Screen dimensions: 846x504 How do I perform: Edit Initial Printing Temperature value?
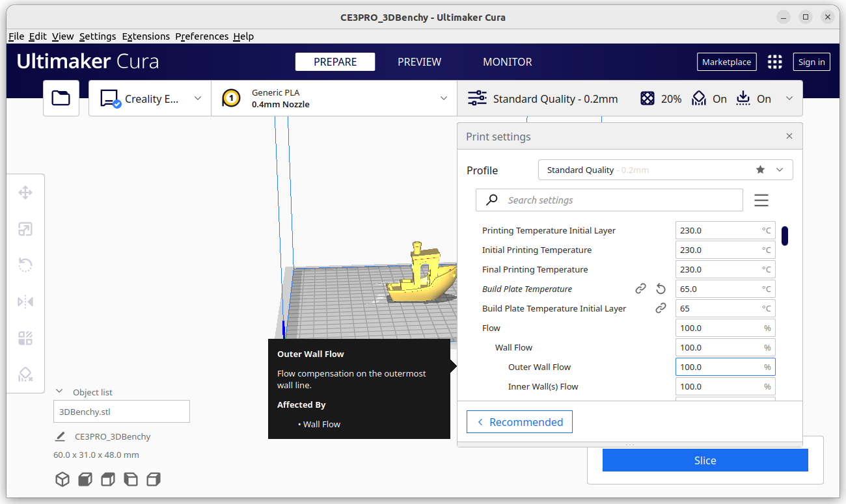726,250
